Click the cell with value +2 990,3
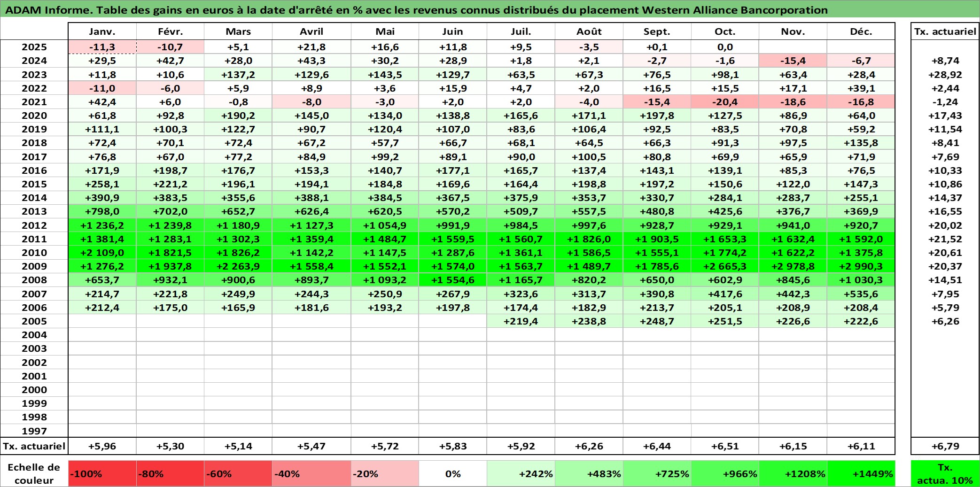This screenshot has height=487, width=980. (x=861, y=266)
